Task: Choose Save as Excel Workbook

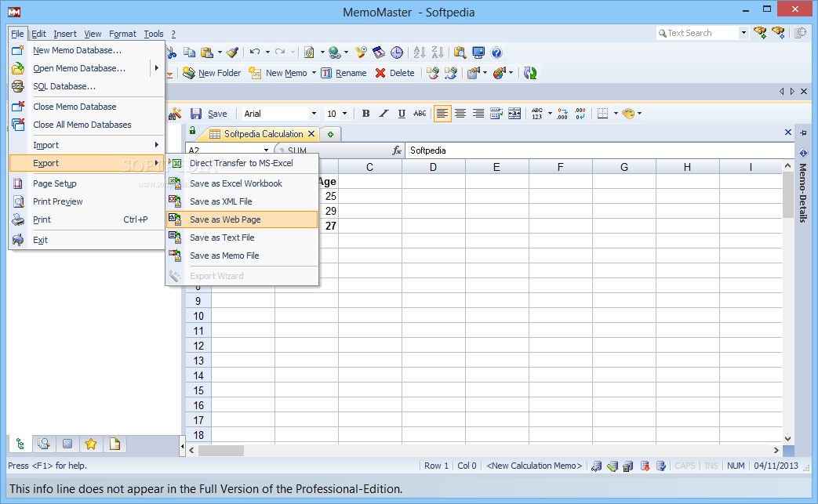Action: (242, 183)
